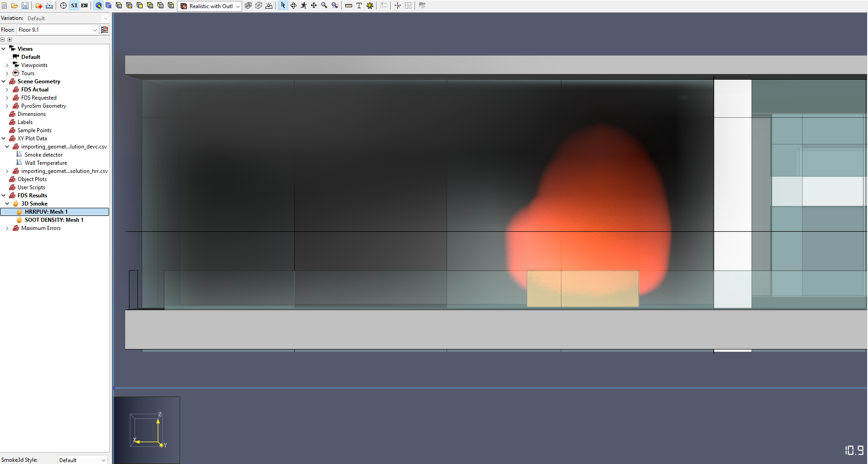868x464 pixels.
Task: Expand the Maximum Errors node
Action: click(7, 228)
